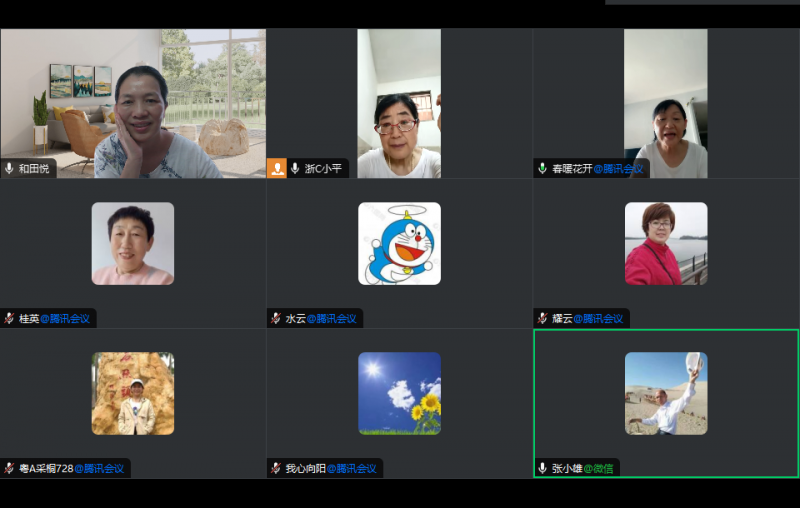Click the muted mic icon for 粤A采桐728
The height and width of the screenshot is (508, 800).
click(9, 468)
